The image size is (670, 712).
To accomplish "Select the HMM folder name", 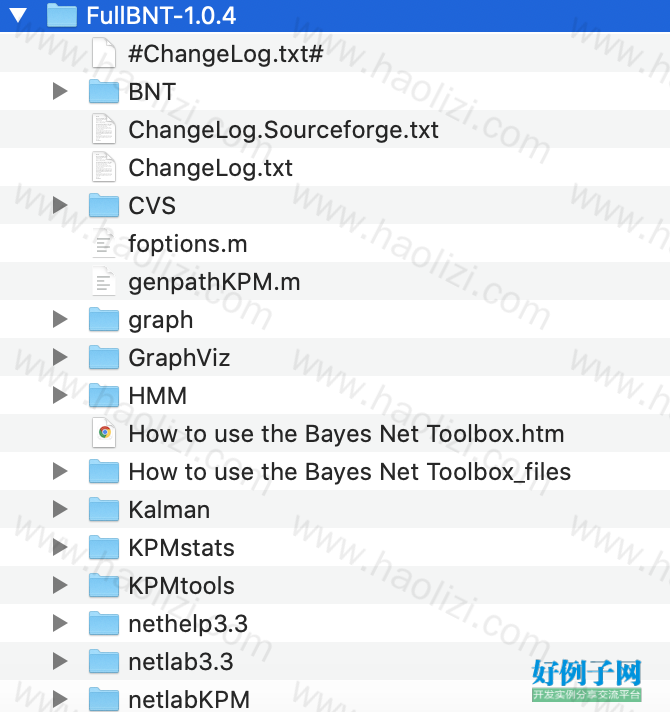I will (158, 396).
